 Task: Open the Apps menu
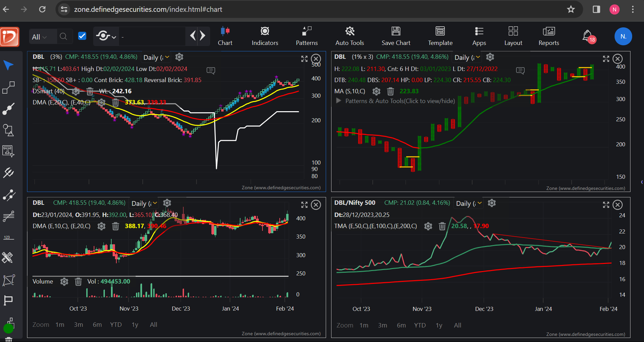click(x=479, y=36)
